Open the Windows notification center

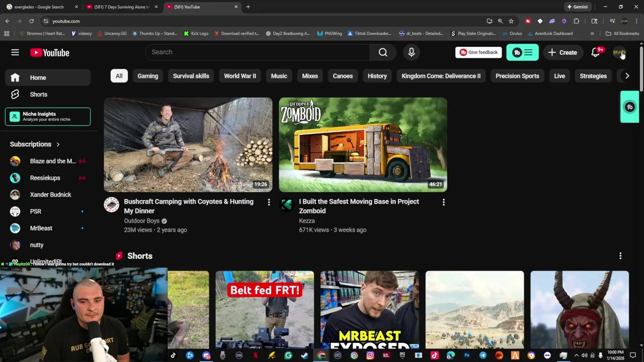click(633, 355)
